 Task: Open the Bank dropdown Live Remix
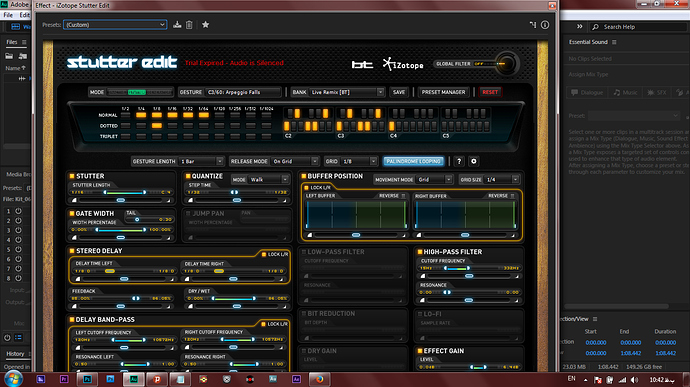coord(347,92)
